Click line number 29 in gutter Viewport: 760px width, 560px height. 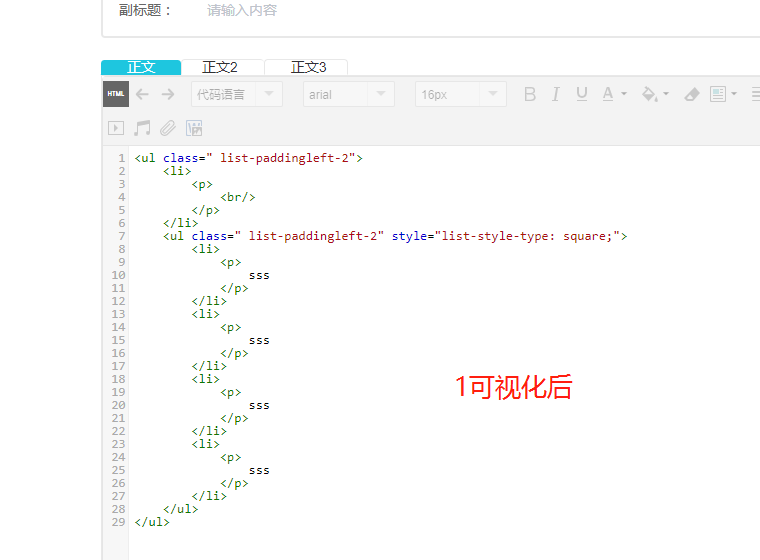118,522
